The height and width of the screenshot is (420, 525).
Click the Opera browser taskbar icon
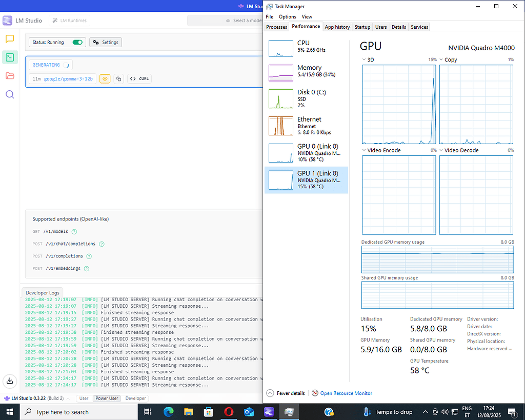[229, 412]
